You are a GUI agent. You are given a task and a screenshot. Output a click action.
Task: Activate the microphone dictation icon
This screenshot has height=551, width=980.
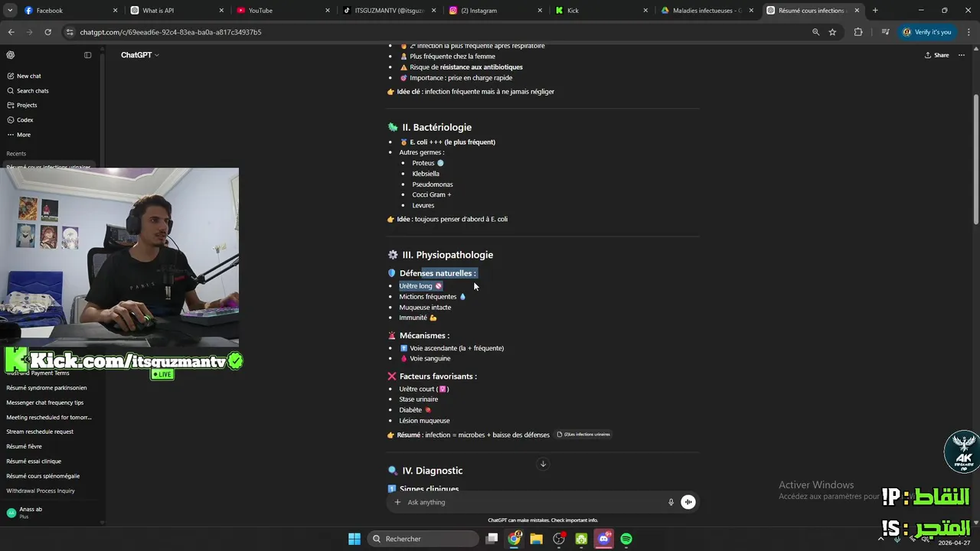[671, 502]
